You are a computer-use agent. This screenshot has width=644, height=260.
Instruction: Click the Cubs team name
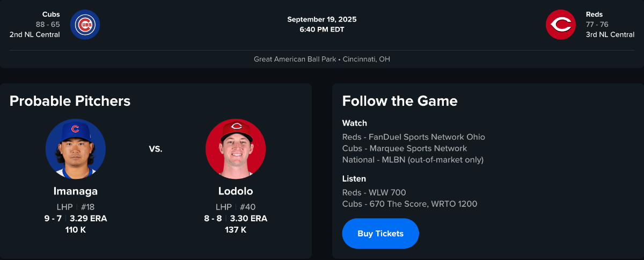[51, 14]
